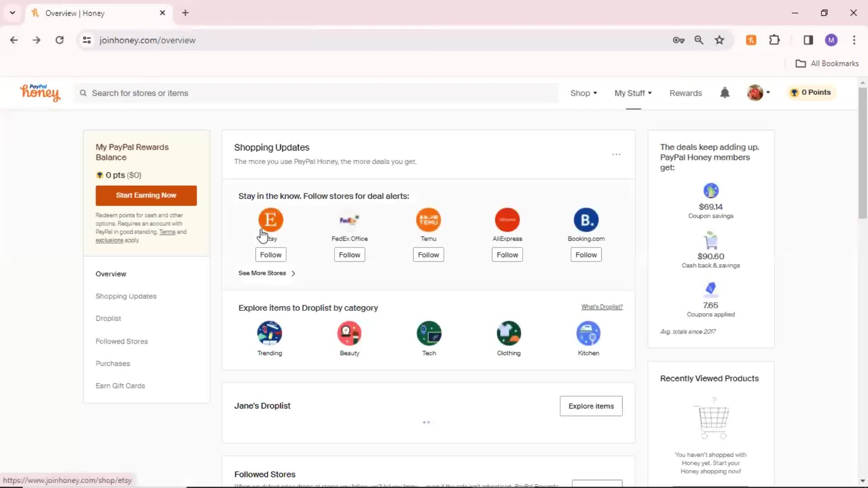Select Shopping Updates in the sidebar
Screen dimensions: 868x488
(x=126, y=296)
